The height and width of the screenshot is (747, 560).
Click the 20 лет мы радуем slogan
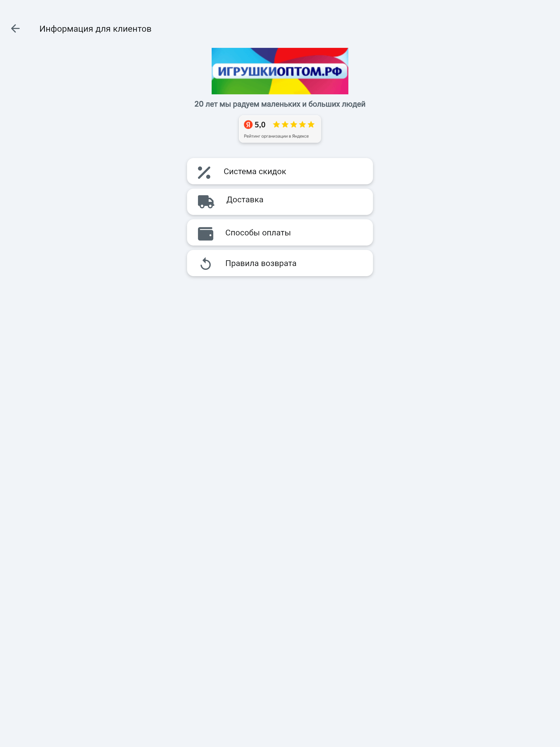tap(280, 104)
